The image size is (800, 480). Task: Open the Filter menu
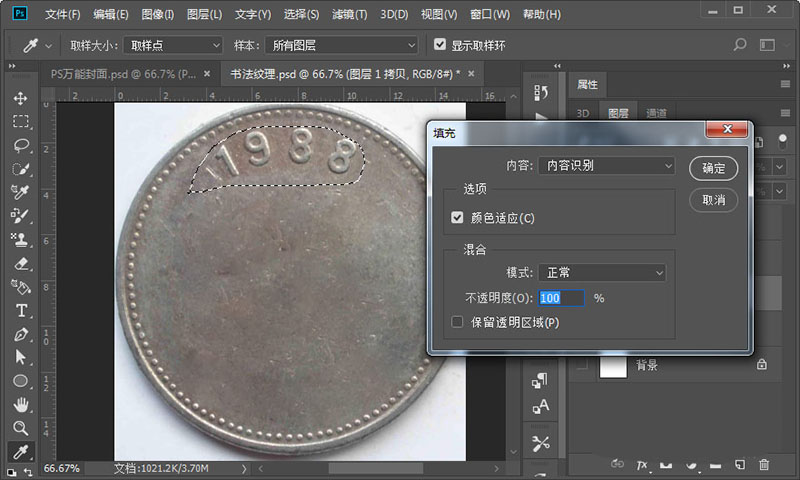(x=349, y=14)
